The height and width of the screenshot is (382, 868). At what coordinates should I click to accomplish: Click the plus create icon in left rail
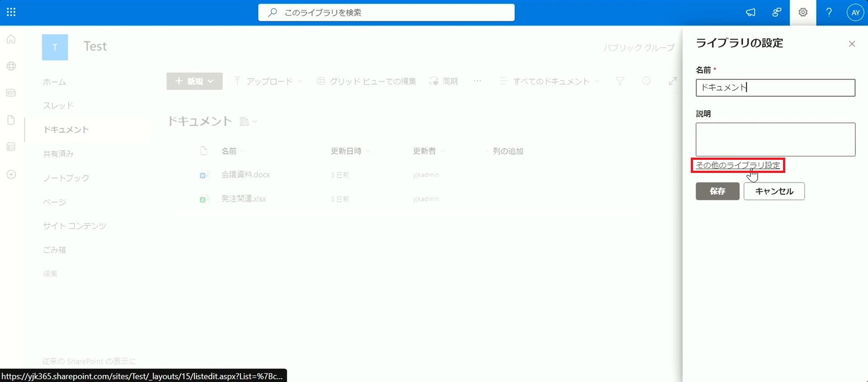tap(11, 174)
